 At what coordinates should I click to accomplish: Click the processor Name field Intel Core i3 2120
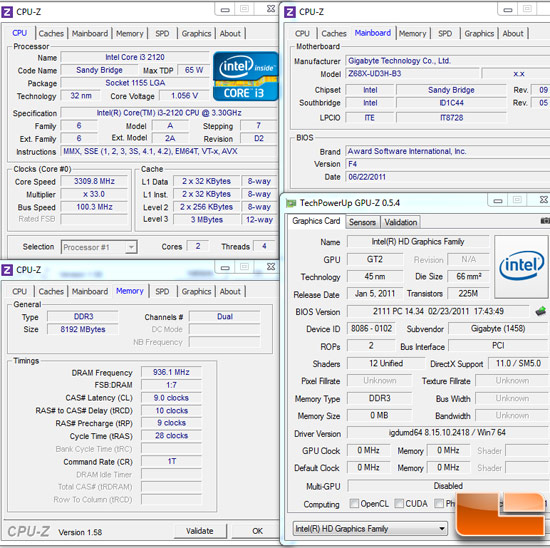(135, 57)
